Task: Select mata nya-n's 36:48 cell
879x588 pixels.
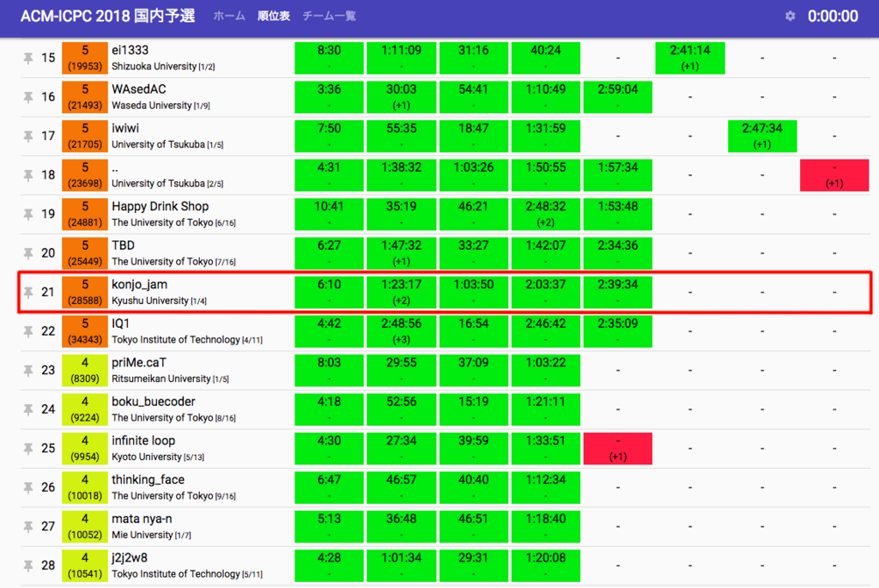Action: click(x=402, y=526)
